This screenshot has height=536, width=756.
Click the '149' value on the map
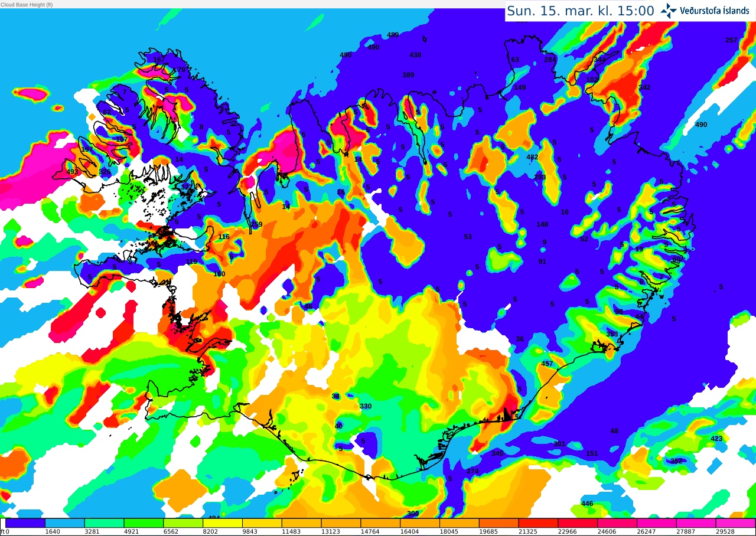(x=520, y=87)
